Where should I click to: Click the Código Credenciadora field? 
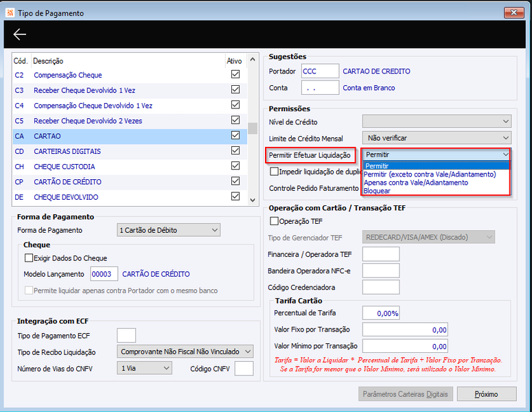click(381, 287)
